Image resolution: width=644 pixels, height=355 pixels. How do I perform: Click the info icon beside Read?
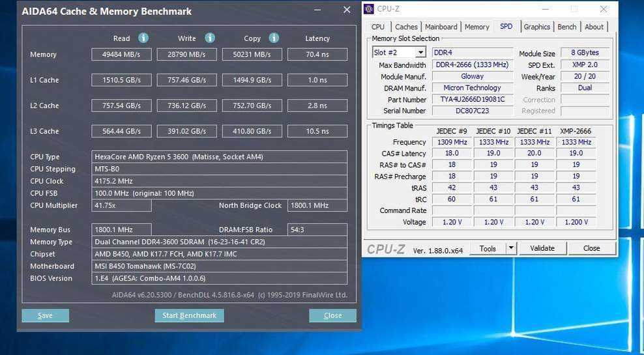tap(143, 38)
